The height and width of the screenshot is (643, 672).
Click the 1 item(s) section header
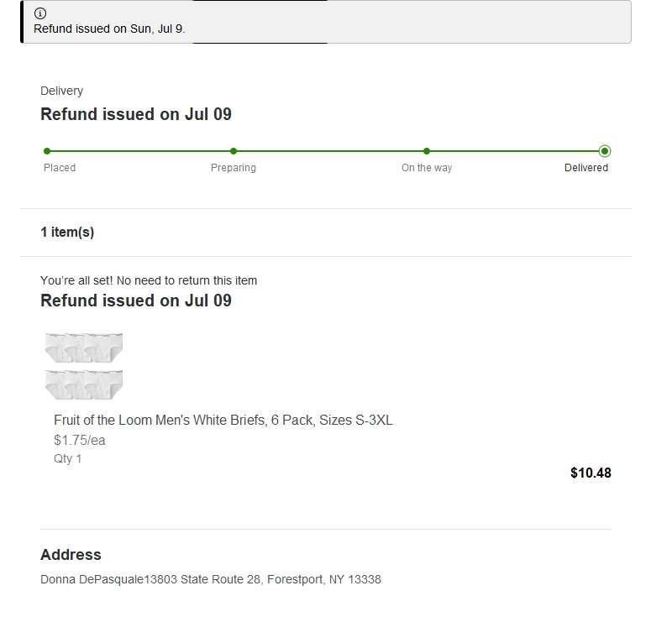[67, 233]
